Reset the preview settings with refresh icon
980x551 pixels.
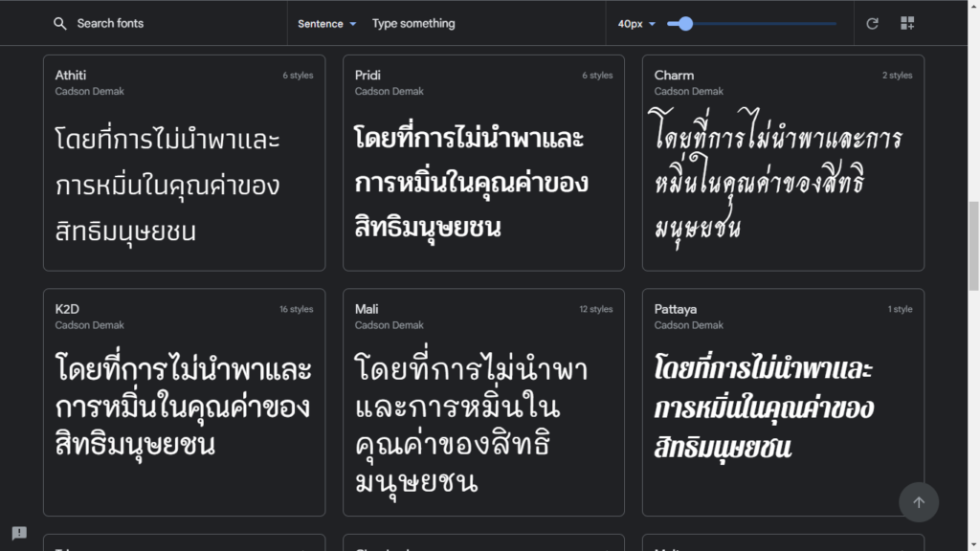point(872,24)
